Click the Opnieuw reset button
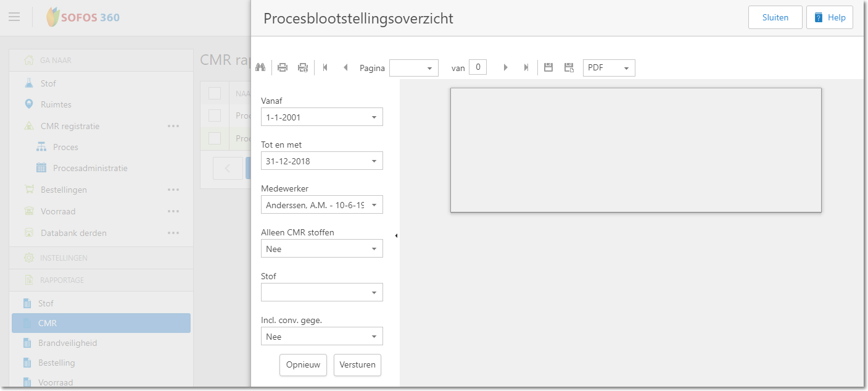The image size is (868, 391). pyautogui.click(x=303, y=365)
